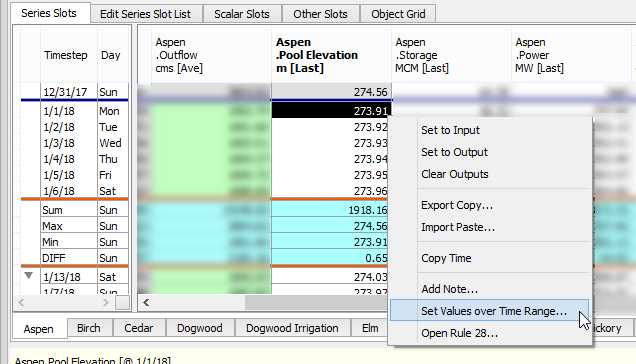Image resolution: width=636 pixels, height=364 pixels.
Task: Open the Object Grid tab
Action: point(398,14)
